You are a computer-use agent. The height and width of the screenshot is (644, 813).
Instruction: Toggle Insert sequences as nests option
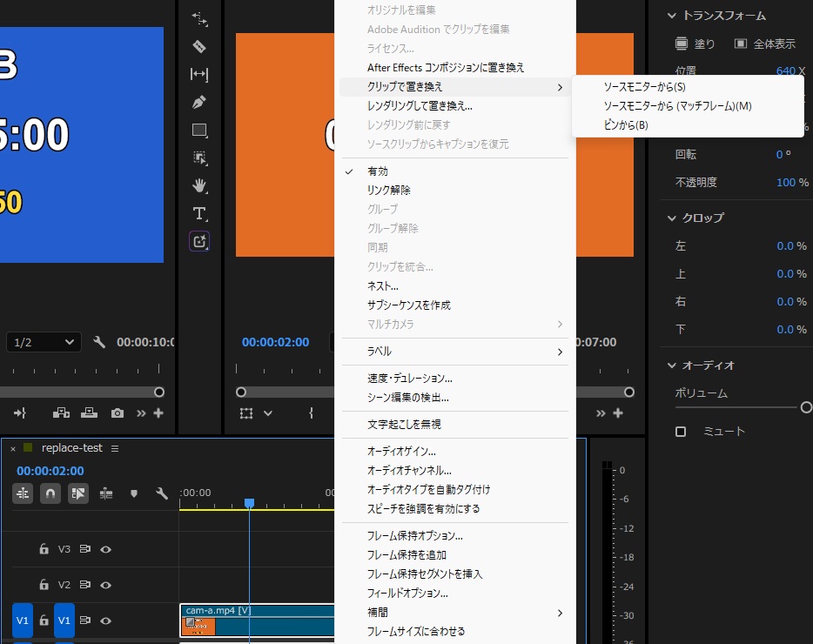tap(23, 493)
